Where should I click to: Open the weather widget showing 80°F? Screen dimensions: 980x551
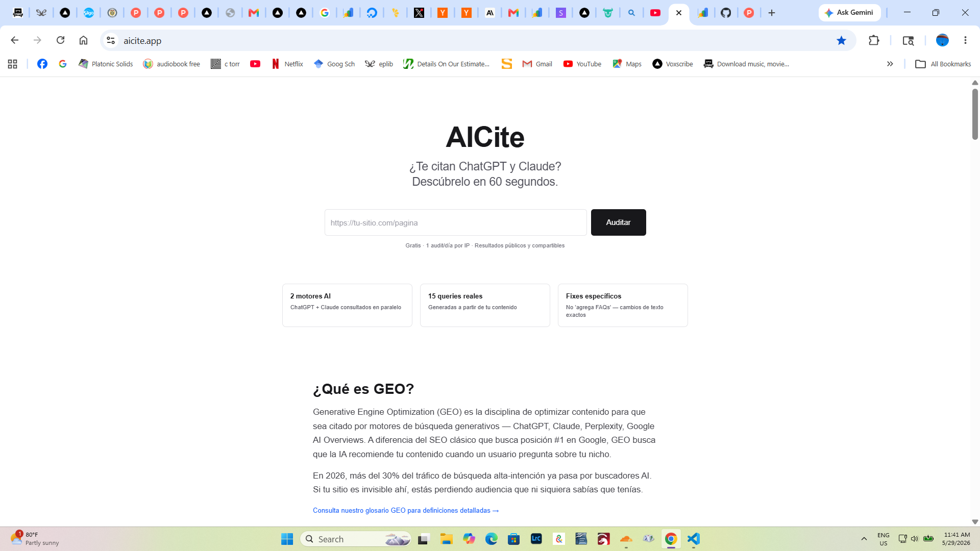tap(35, 539)
